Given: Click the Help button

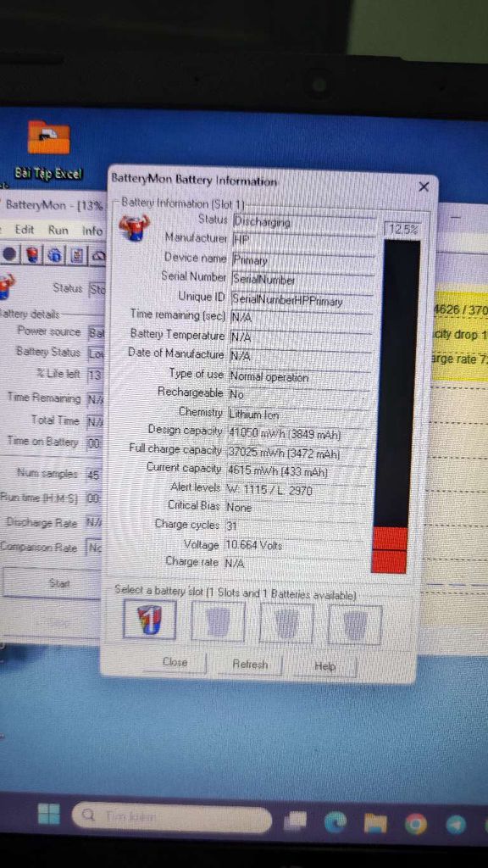Looking at the screenshot, I should point(324,666).
